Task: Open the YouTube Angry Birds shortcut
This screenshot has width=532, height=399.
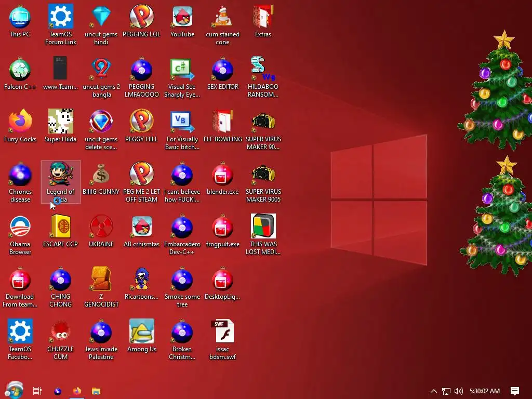Action: click(182, 21)
